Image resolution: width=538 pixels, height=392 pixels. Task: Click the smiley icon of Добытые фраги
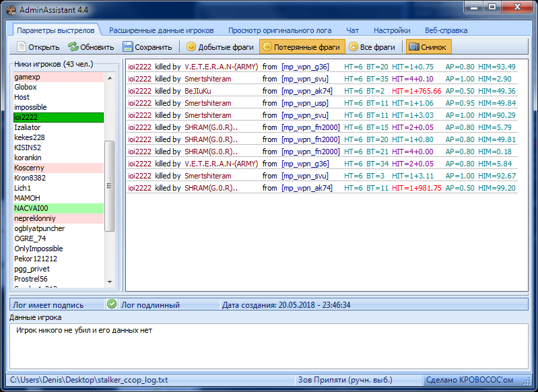tap(191, 46)
